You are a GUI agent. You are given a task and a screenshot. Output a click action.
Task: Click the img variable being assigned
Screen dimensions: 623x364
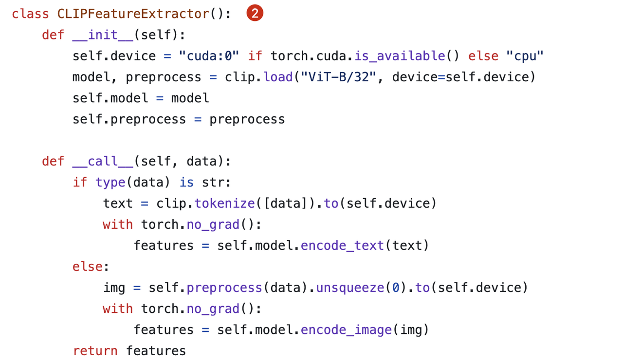pyautogui.click(x=114, y=288)
